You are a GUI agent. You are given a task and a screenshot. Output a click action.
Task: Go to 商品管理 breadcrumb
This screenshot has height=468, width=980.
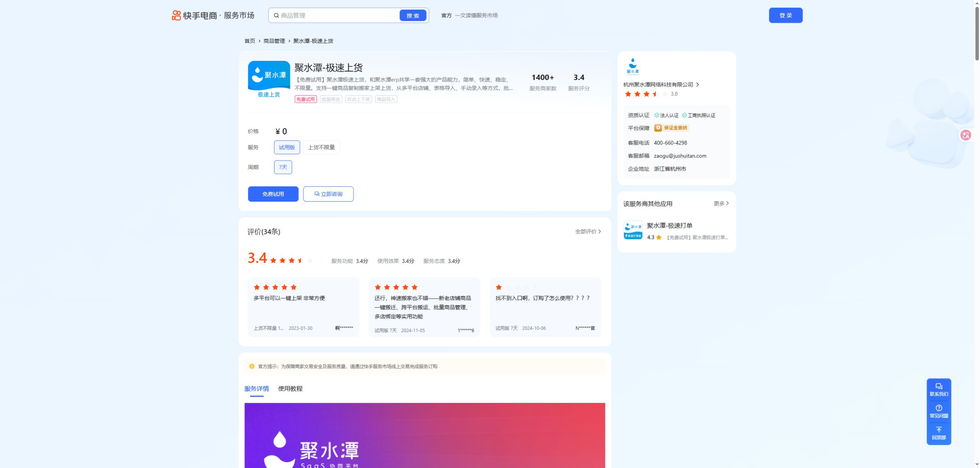(274, 41)
